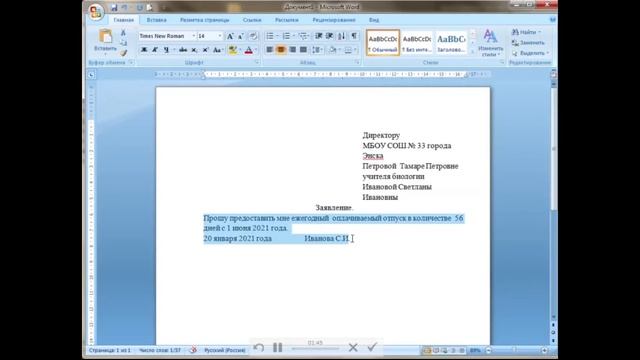Screen dimensions: 640x360
Task: Open the Шрифт font dialog launcher
Action: tap(257, 62)
